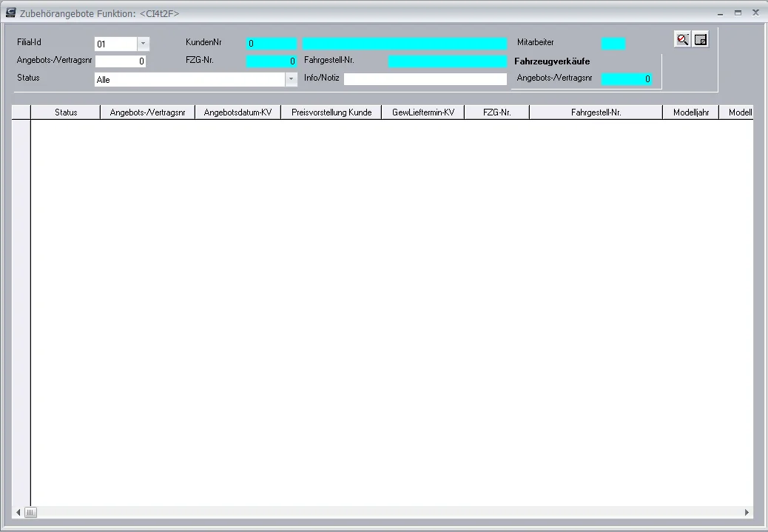
Task: Click the KundenNr number field
Action: tap(272, 43)
